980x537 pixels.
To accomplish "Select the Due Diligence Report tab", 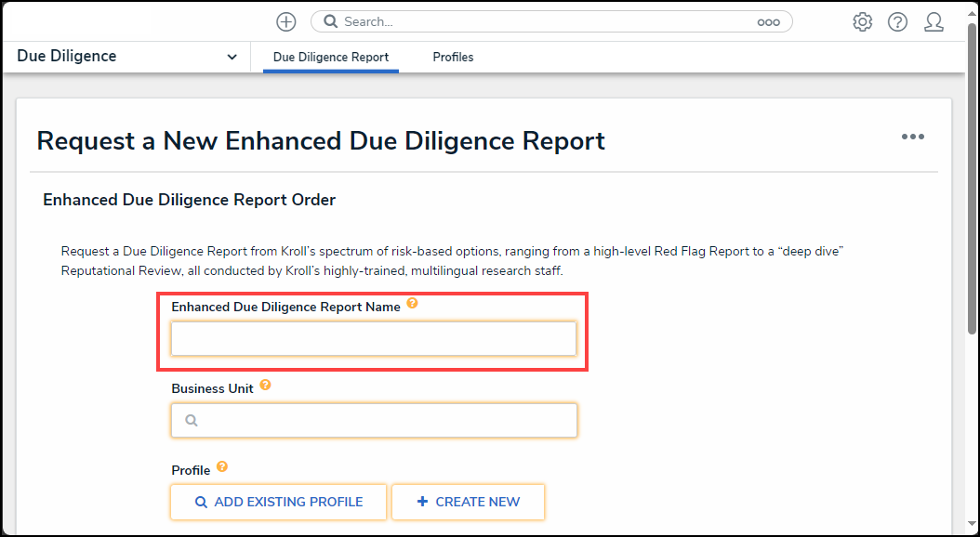I will pos(331,57).
